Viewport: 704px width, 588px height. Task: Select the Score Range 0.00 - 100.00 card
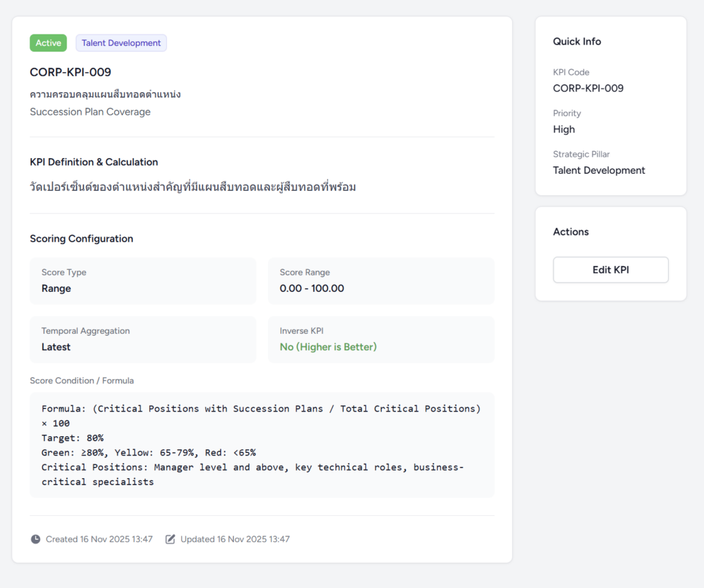[381, 281]
